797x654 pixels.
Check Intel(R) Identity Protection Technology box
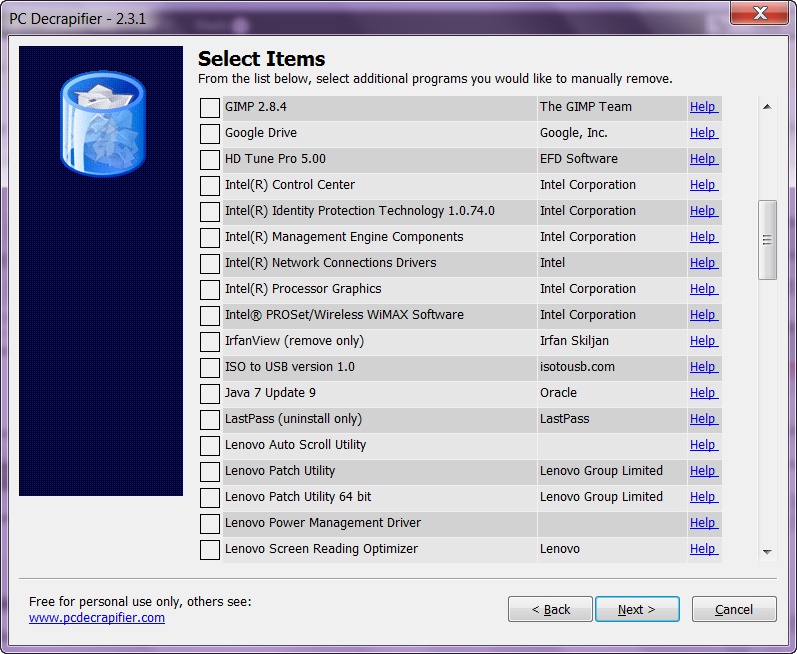click(209, 211)
